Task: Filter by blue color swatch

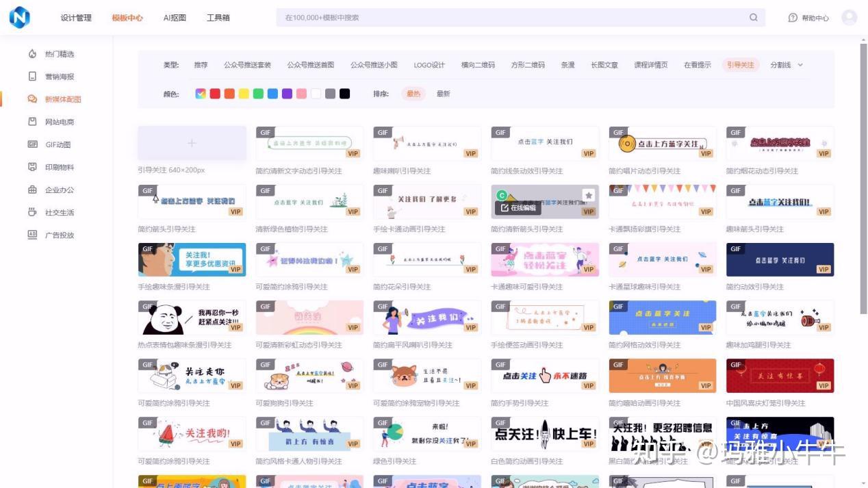Action: (272, 94)
